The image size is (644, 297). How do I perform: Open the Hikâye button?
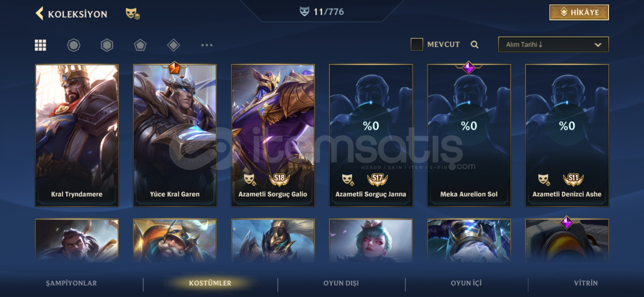click(579, 12)
